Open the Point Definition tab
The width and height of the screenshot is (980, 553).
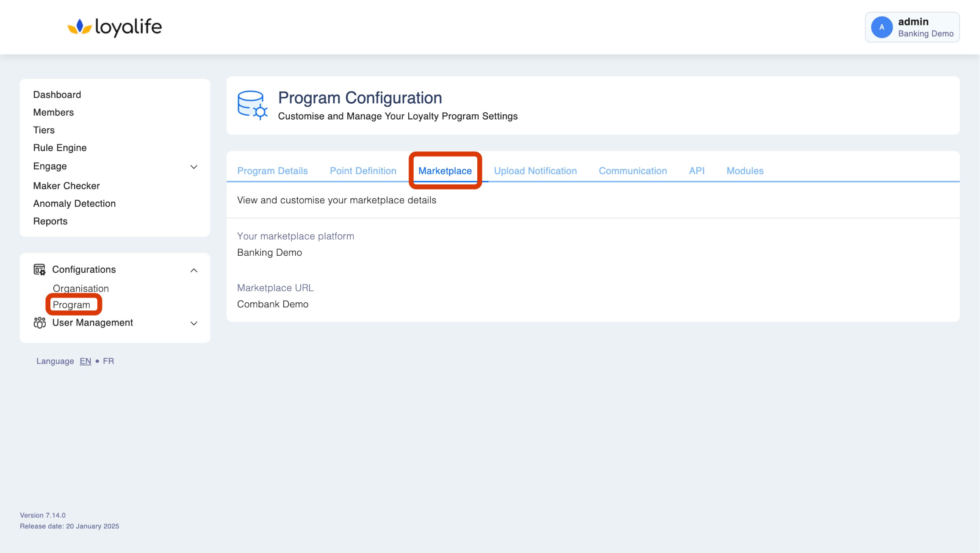[x=363, y=171]
